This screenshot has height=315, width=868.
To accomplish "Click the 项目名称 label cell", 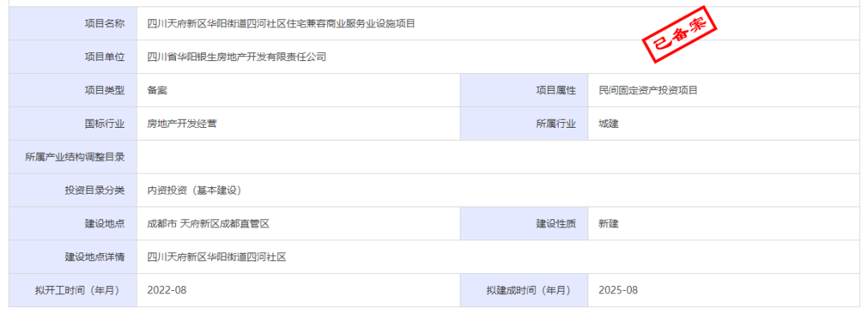I will [x=72, y=24].
